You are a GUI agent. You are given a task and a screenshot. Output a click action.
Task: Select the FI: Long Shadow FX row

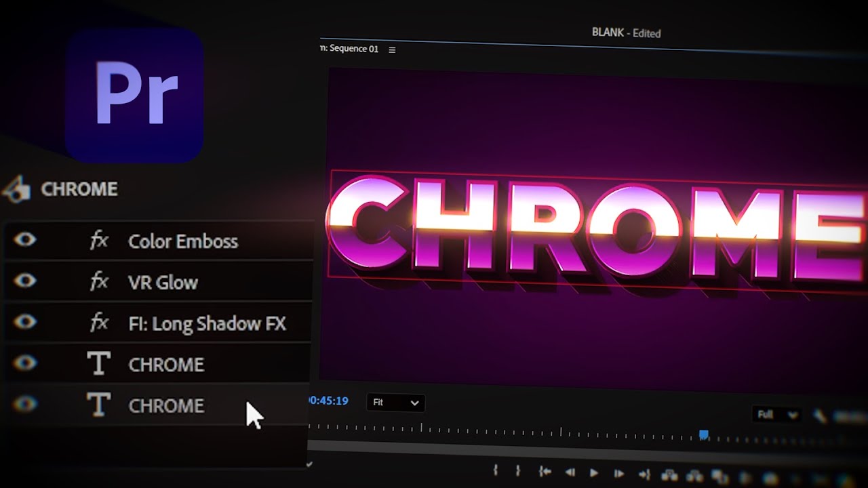[157, 323]
